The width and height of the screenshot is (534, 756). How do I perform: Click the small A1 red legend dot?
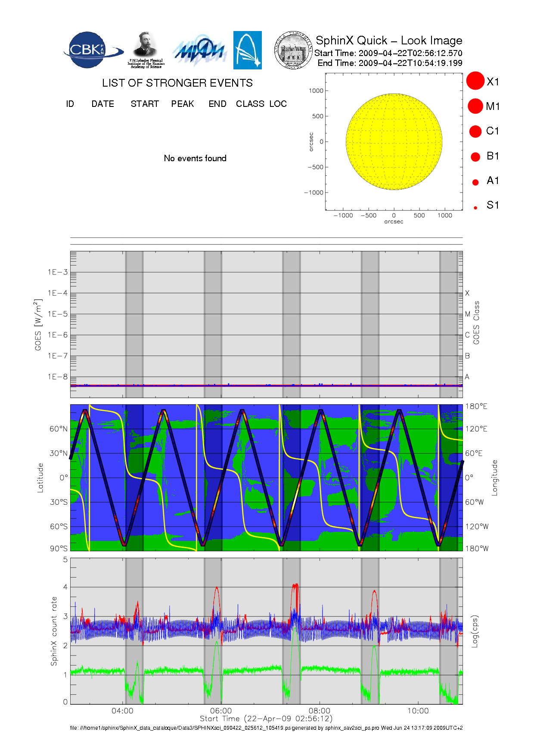coord(475,182)
